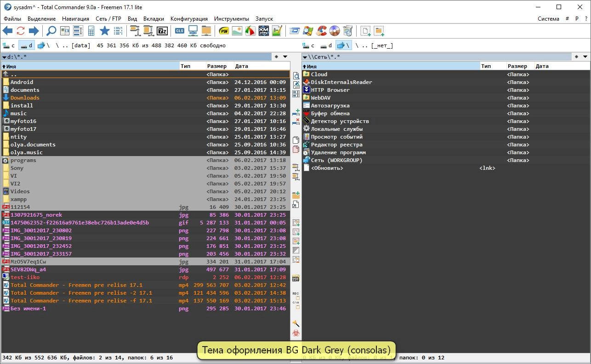Switch left panel to drive c

click(x=9, y=45)
